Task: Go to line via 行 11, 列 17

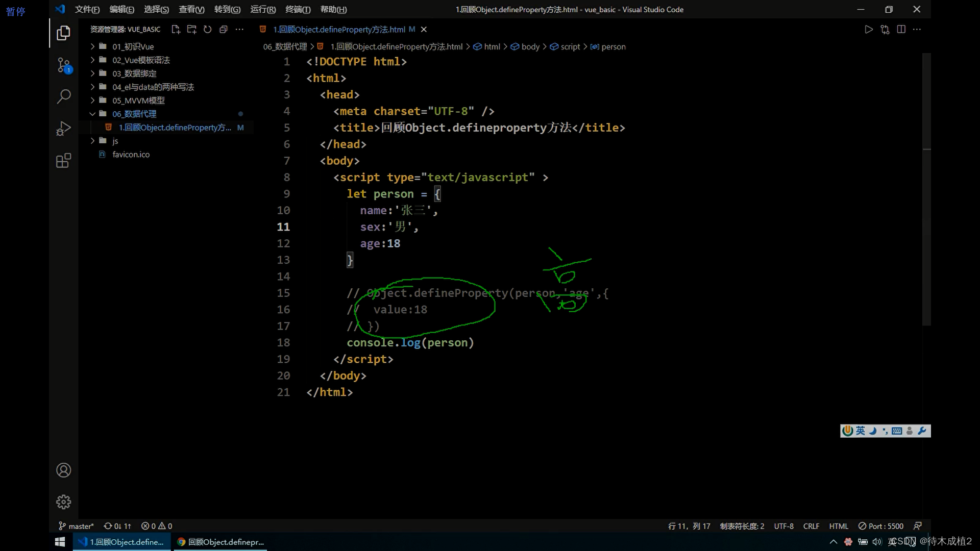Action: pyautogui.click(x=689, y=526)
